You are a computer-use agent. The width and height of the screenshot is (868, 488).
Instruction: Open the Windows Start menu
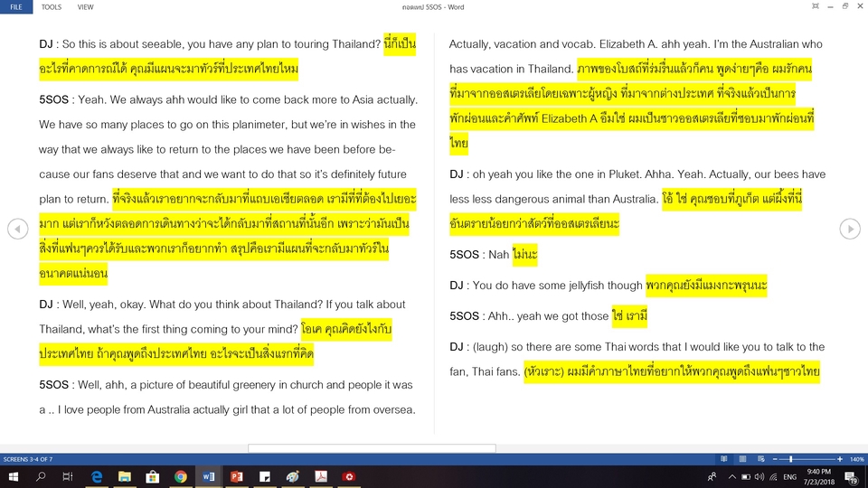click(14, 476)
